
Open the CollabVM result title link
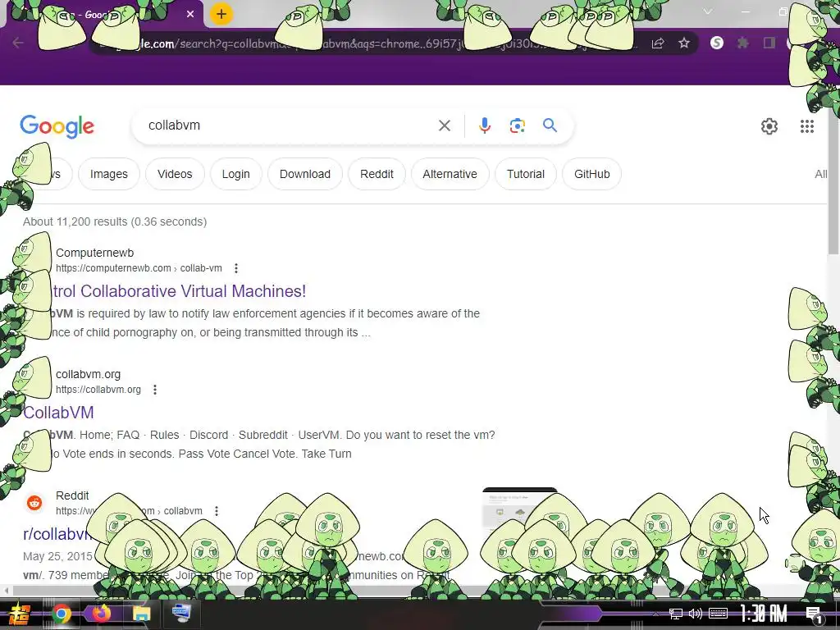click(58, 413)
